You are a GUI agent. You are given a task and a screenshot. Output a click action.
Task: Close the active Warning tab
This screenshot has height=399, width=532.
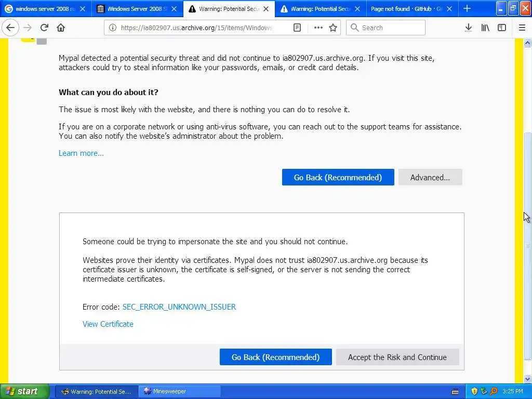point(266,9)
